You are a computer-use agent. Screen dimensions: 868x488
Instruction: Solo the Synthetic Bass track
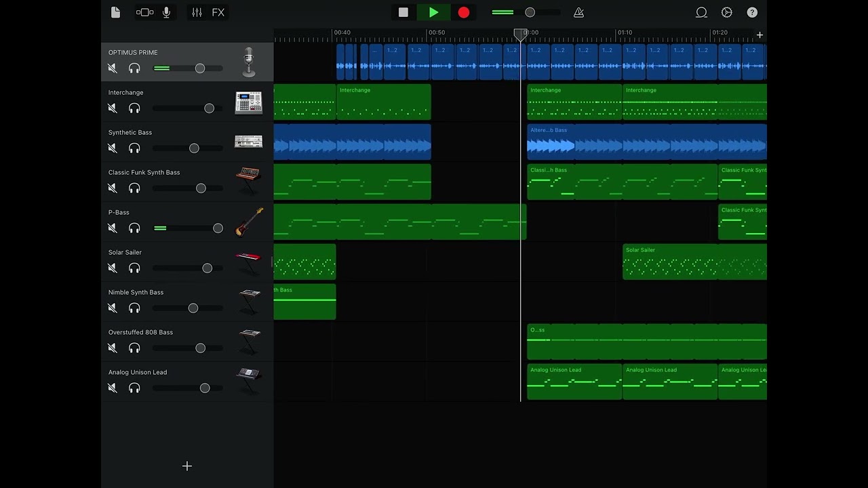point(134,148)
